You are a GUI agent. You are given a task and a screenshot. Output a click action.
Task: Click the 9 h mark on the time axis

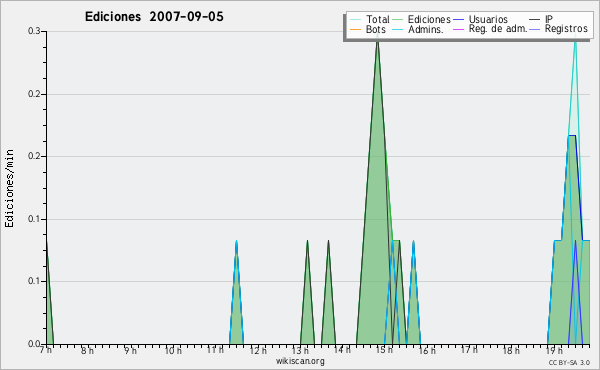130,350
